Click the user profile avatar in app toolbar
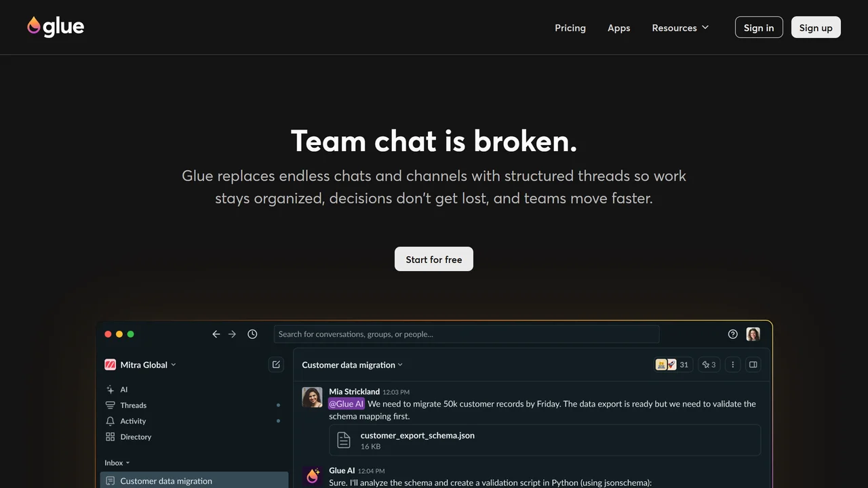 pos(753,334)
